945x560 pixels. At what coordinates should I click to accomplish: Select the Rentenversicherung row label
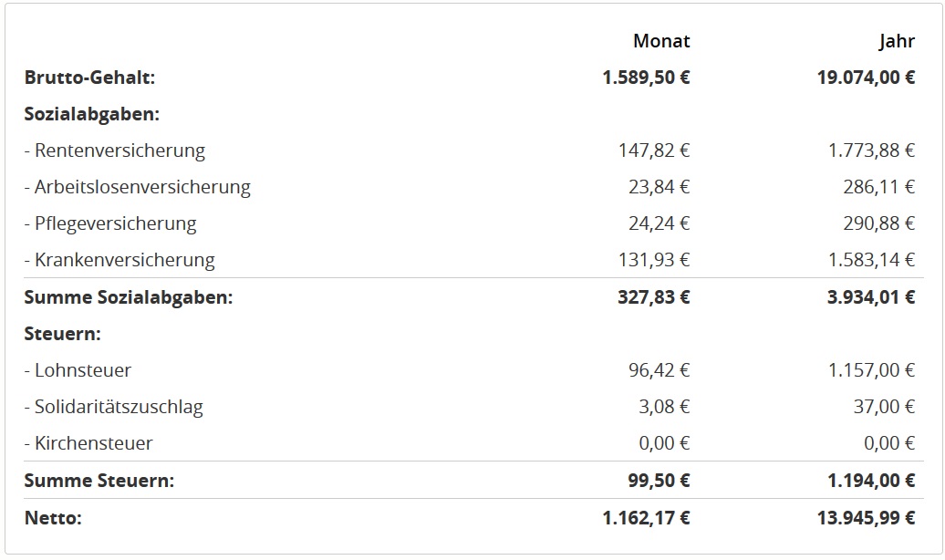[115, 150]
